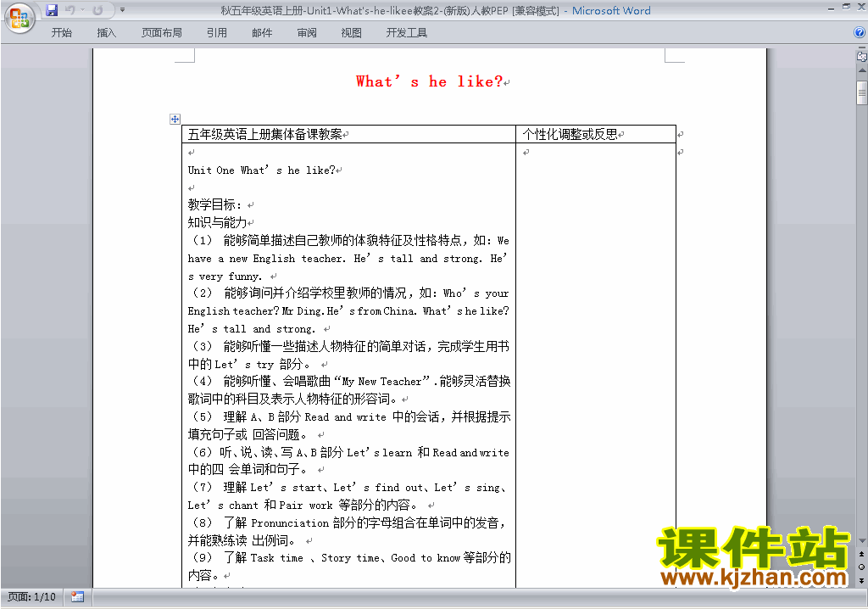Viewport: 868px width, 609px height.
Task: Open the Customize Quick Access Toolbar dropdown
Action: pos(122,10)
